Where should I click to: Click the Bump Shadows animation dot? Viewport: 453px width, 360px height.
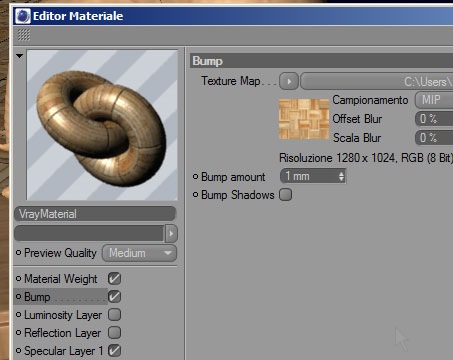coord(196,195)
